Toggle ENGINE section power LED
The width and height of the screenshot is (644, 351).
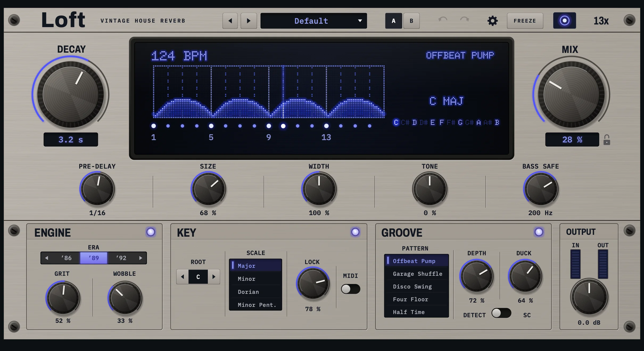(151, 232)
